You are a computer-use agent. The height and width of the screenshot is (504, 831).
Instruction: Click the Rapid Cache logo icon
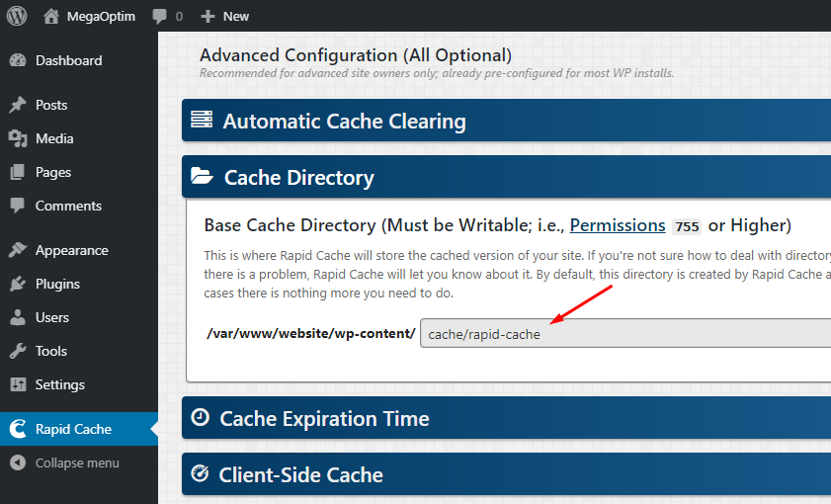point(18,429)
